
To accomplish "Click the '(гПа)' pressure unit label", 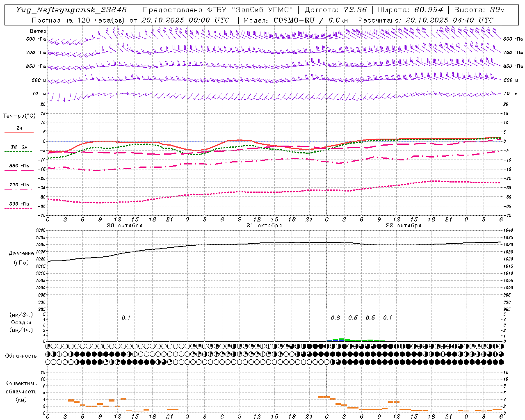I will click(x=21, y=262).
